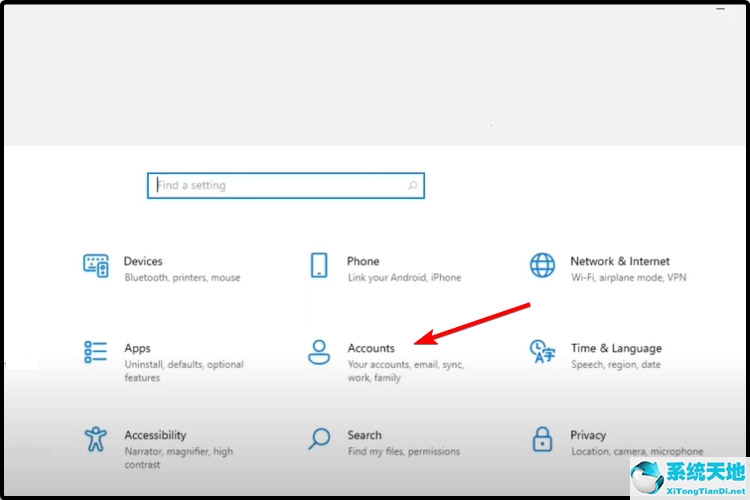The width and height of the screenshot is (750, 500).
Task: Focus the 'Find a setting' search field
Action: (285, 186)
